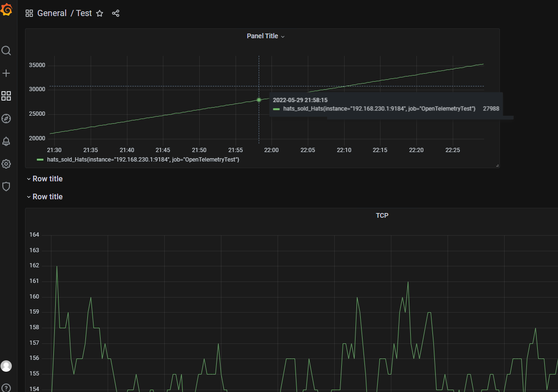The image size is (558, 392).
Task: Open the user profile avatar
Action: (x=6, y=366)
